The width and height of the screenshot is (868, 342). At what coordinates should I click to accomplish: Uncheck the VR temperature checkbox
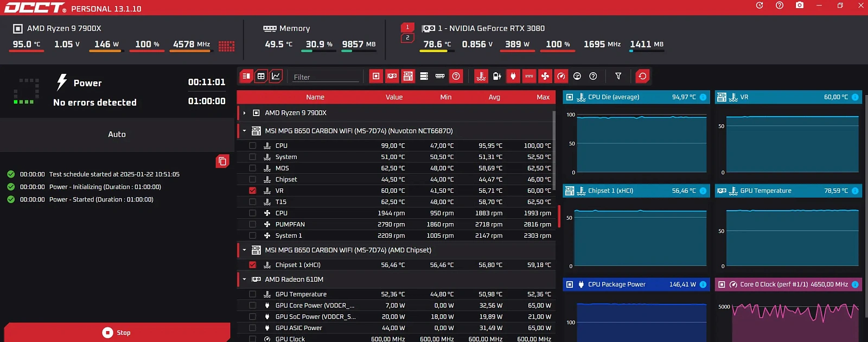pos(252,191)
